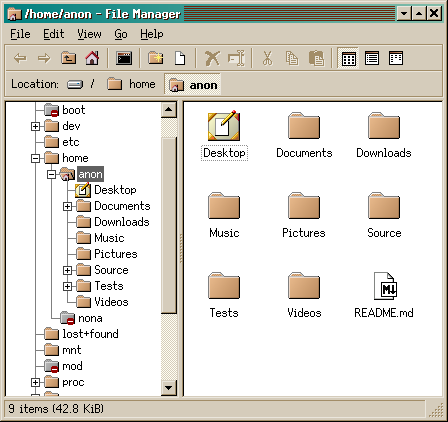Create new folder toolbar icon

[x=156, y=58]
